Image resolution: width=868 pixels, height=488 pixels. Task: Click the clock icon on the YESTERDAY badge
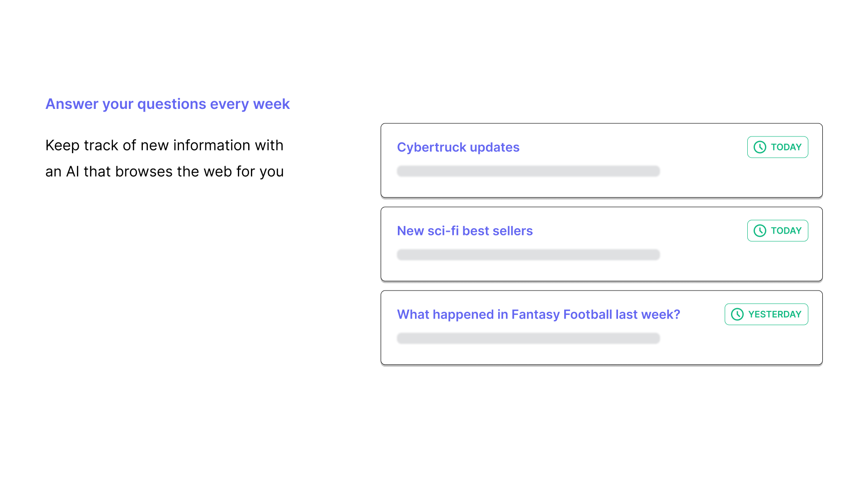(737, 314)
